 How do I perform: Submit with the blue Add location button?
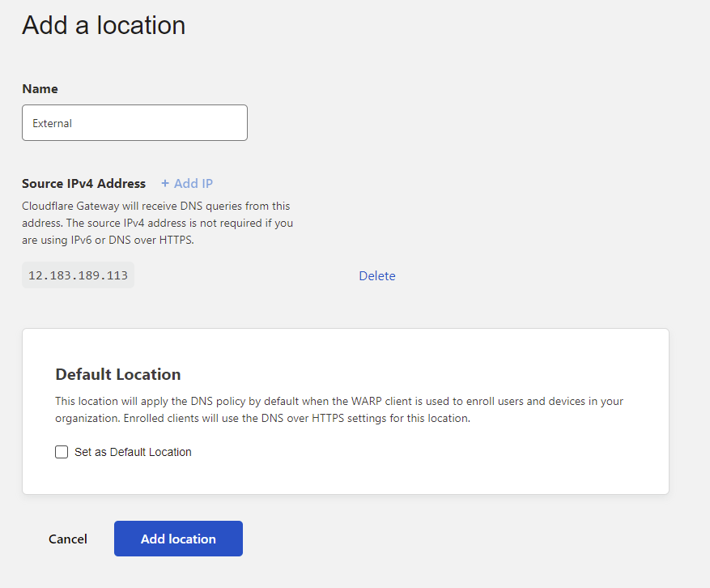(x=178, y=539)
